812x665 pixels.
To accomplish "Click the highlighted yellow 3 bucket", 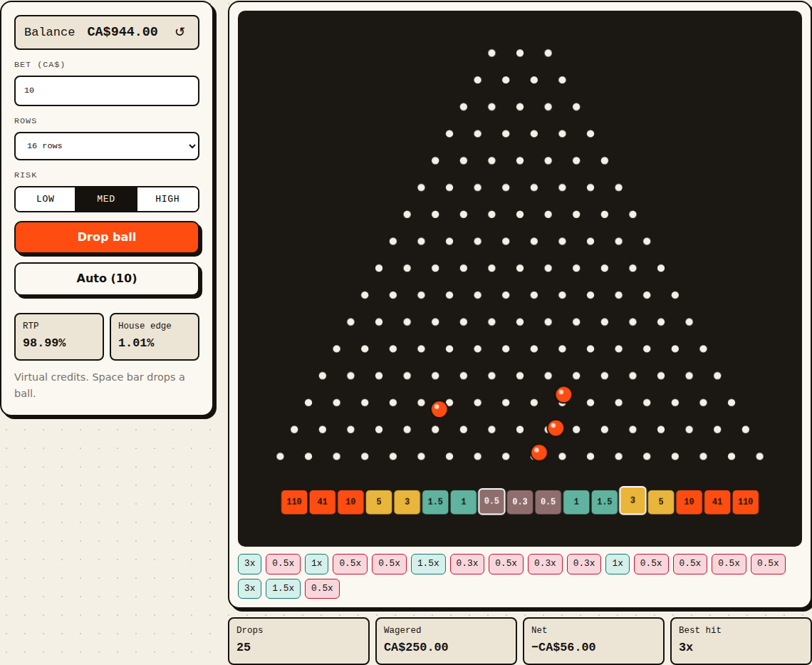I will pos(633,500).
